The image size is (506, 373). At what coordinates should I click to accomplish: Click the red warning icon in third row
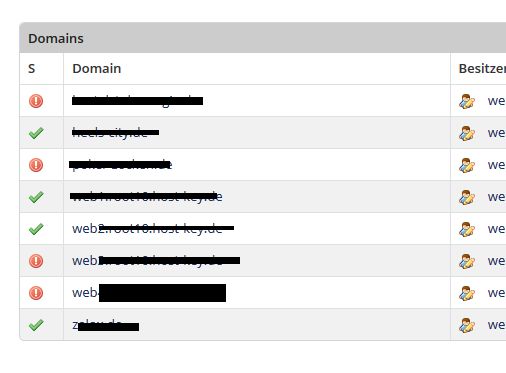(x=36, y=165)
